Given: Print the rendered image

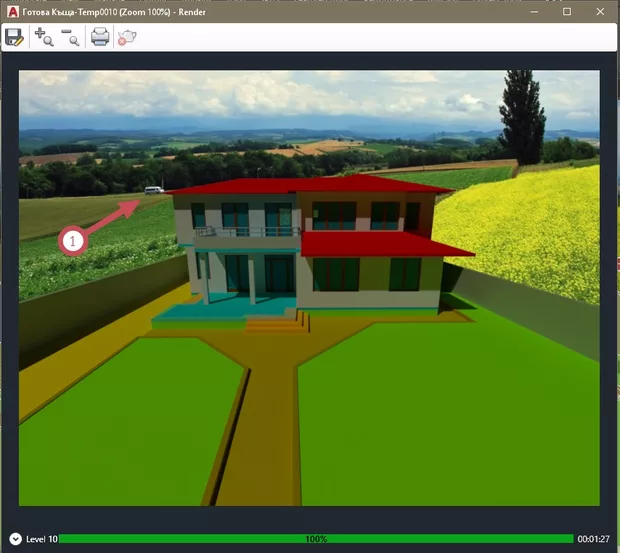Looking at the screenshot, I should click(x=100, y=37).
